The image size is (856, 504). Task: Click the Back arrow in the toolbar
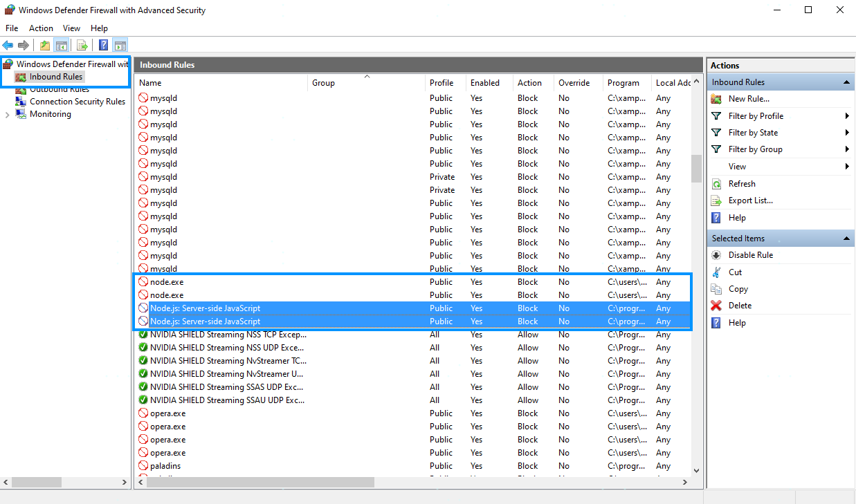coord(8,46)
